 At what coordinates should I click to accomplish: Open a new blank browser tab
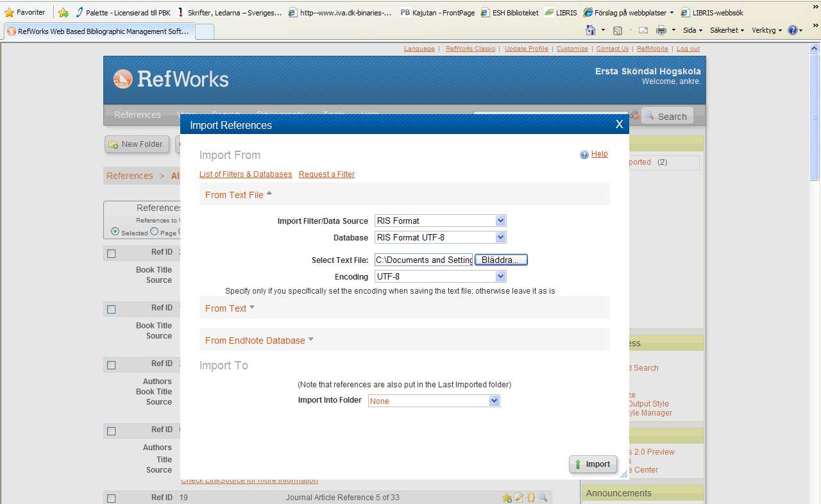point(205,31)
